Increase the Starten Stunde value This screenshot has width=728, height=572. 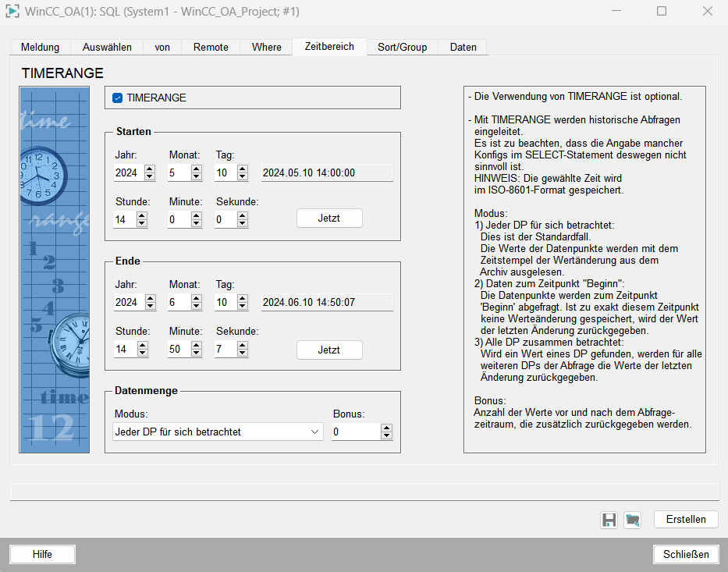141,216
